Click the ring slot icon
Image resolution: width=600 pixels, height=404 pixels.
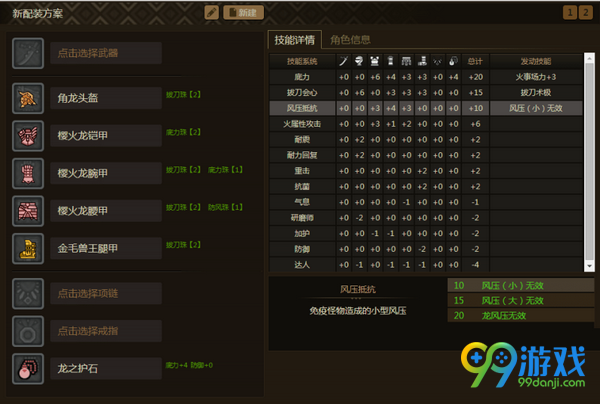(x=28, y=331)
